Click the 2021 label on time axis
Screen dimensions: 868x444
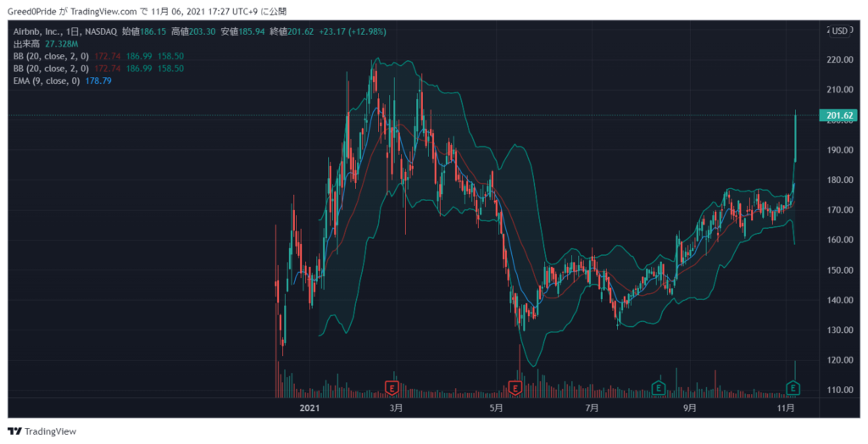tap(311, 408)
